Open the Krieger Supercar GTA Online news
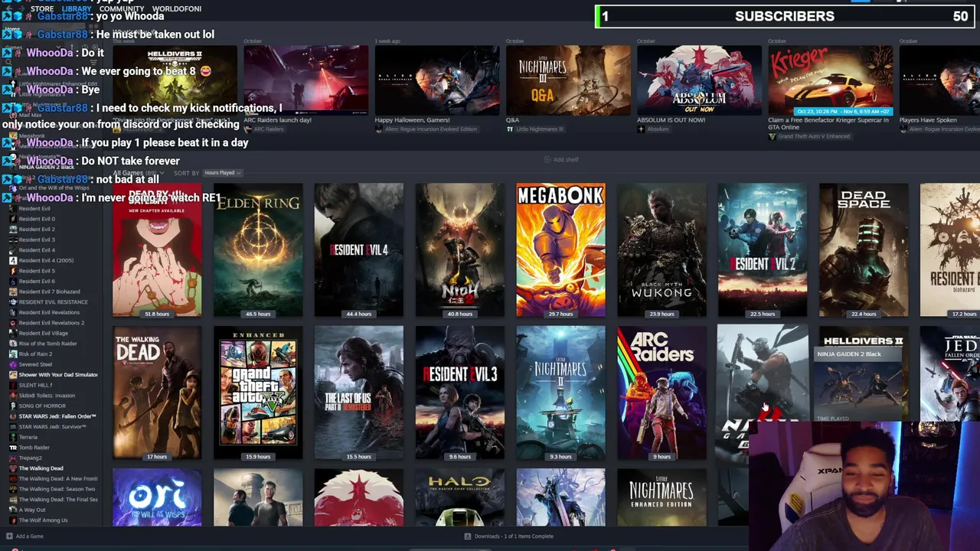Image resolution: width=980 pixels, height=551 pixels. click(831, 80)
